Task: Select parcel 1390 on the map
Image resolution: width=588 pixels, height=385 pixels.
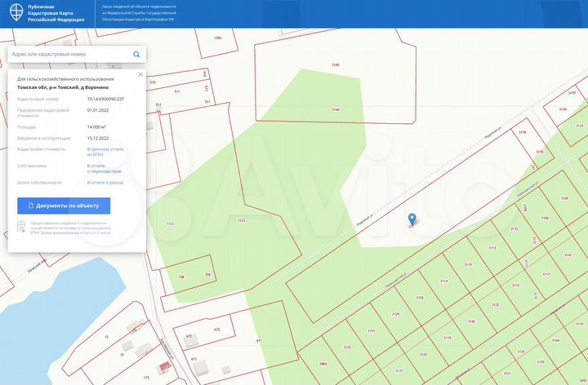Action: (217, 38)
